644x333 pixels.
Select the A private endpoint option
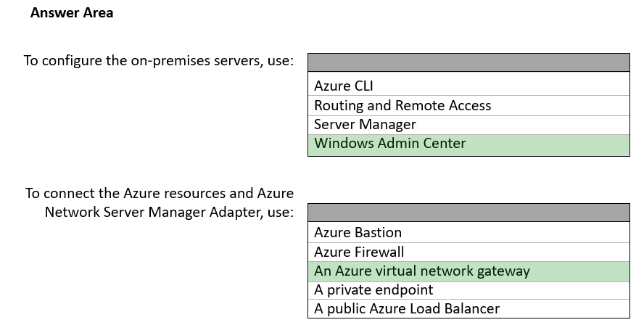(x=373, y=290)
